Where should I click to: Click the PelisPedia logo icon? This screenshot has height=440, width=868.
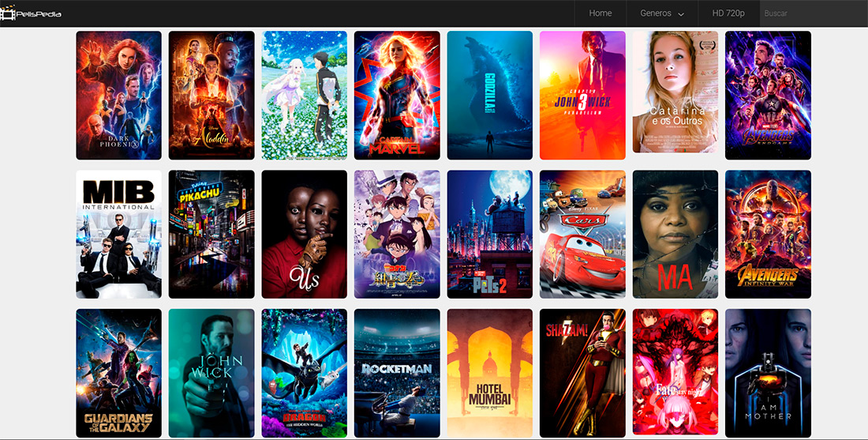(9, 13)
